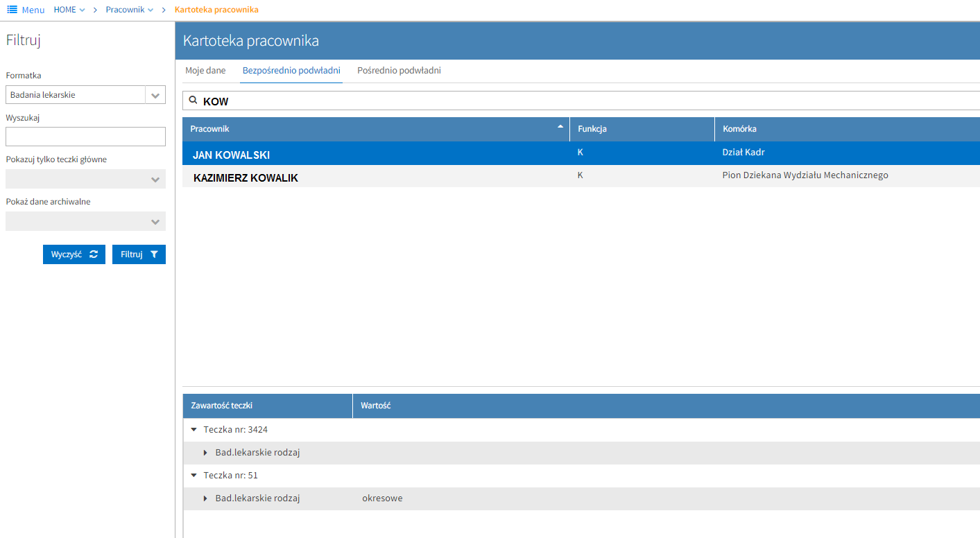The width and height of the screenshot is (980, 538).
Task: Click the okresowe value cell
Action: coord(382,498)
